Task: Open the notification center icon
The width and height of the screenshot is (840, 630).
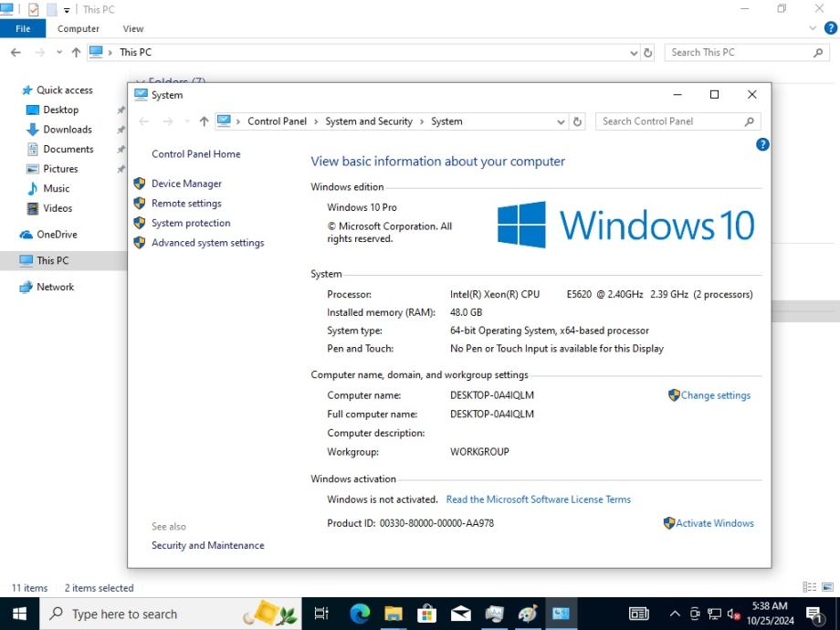Action: pyautogui.click(x=815, y=614)
